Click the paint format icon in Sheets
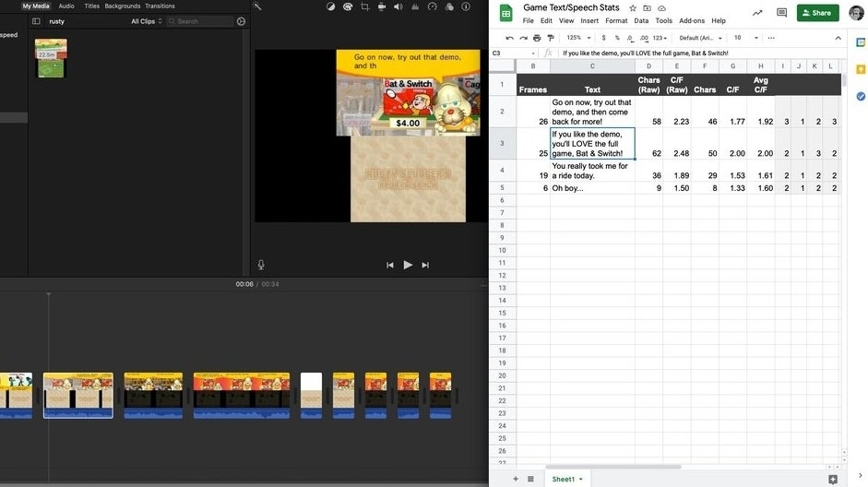This screenshot has height=487, width=868. point(551,38)
